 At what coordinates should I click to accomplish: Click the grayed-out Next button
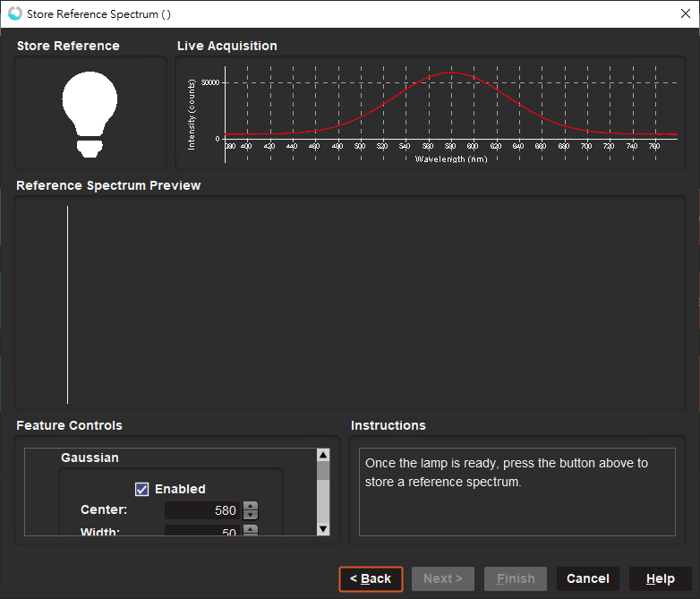[x=443, y=578]
